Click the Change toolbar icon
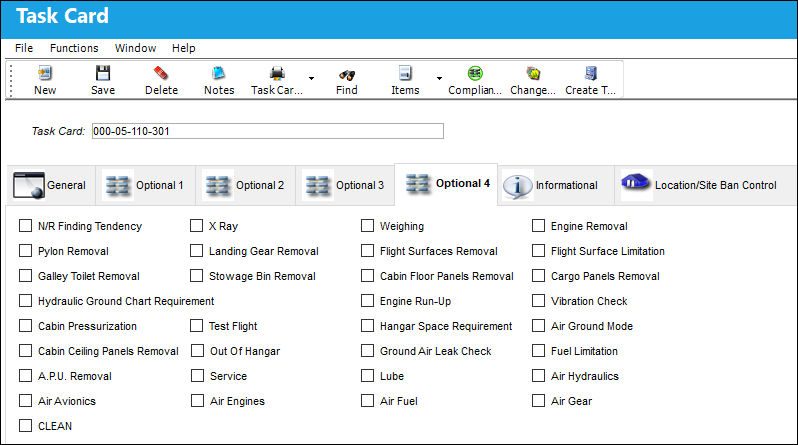798x445 pixels. point(533,73)
